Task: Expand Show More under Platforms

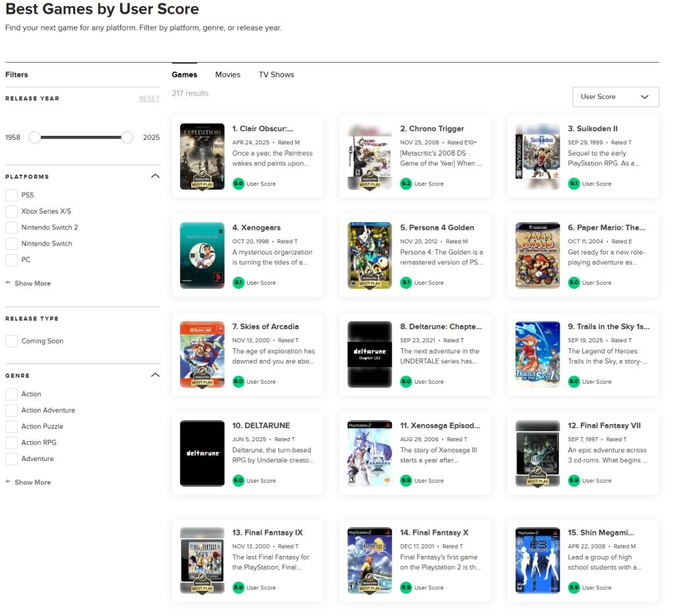Action: pyautogui.click(x=33, y=284)
